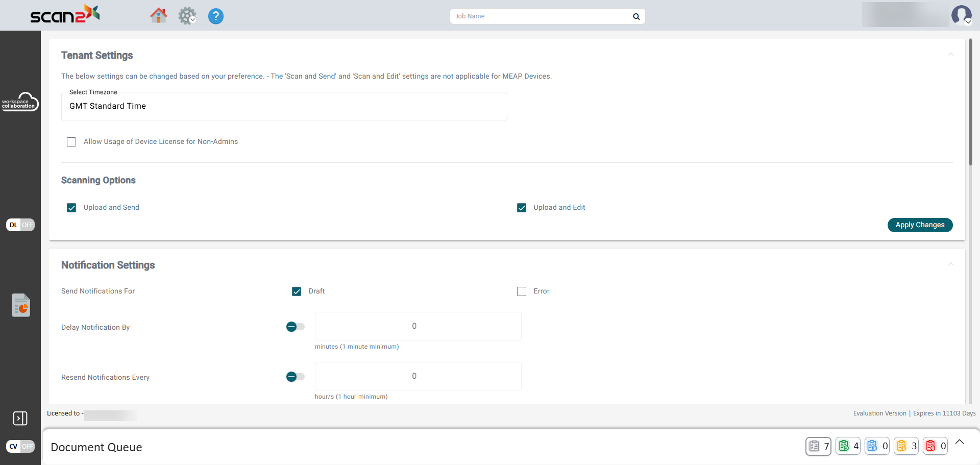980x465 pixels.
Task: Show all documents using grey clipboard icon
Action: pyautogui.click(x=818, y=446)
